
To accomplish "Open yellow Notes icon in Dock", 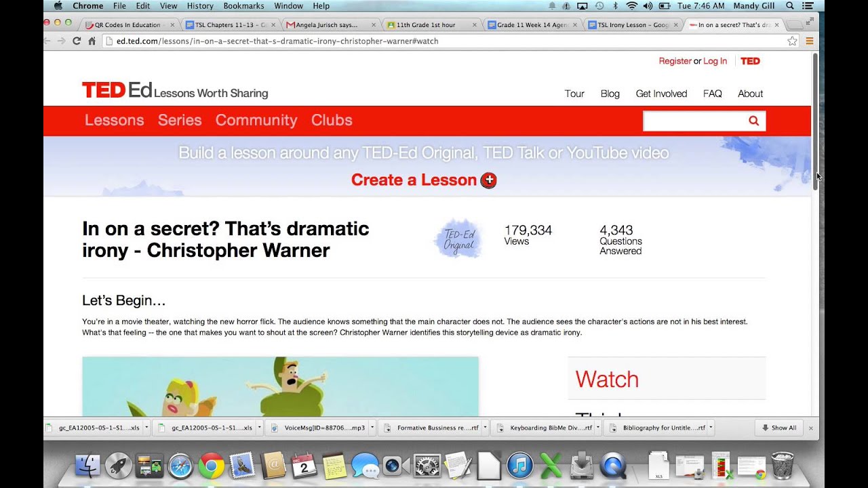I will coord(334,466).
